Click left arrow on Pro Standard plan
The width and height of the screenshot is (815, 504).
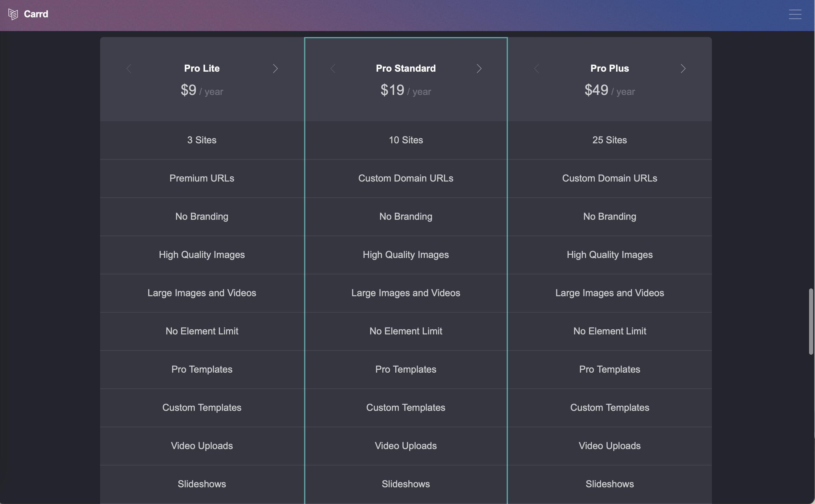(x=333, y=69)
